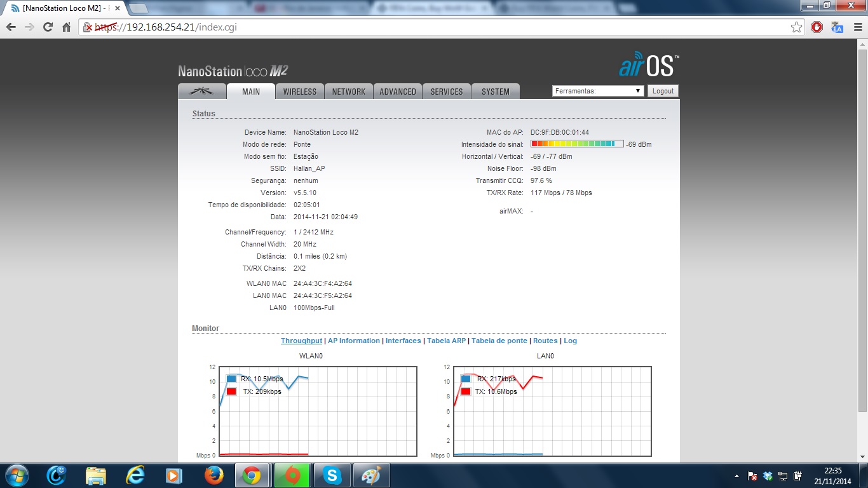Click the TX/RX rate 117 Mbps / 78 Mbps
This screenshot has width=868, height=488.
561,193
